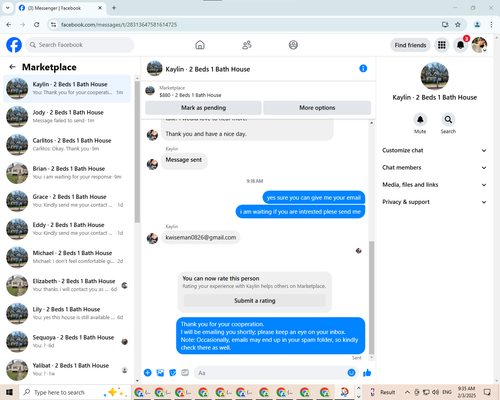Click the Mark as pending button
The height and width of the screenshot is (400, 500).
(203, 108)
